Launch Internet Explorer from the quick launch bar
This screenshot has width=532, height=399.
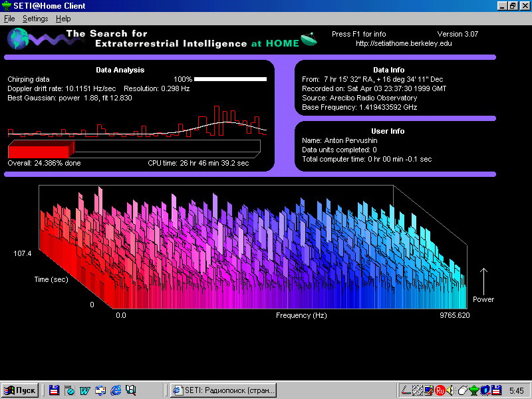point(116,390)
